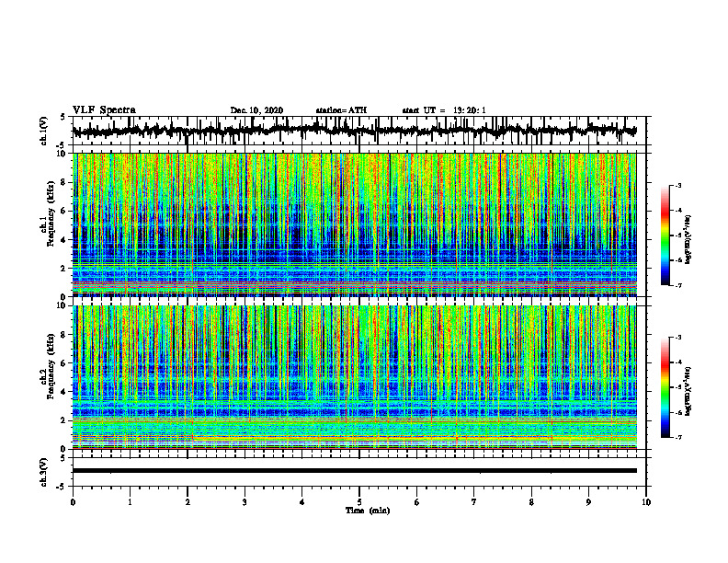Click the "station= ATH" header label
The width and height of the screenshot is (728, 563).
point(341,110)
